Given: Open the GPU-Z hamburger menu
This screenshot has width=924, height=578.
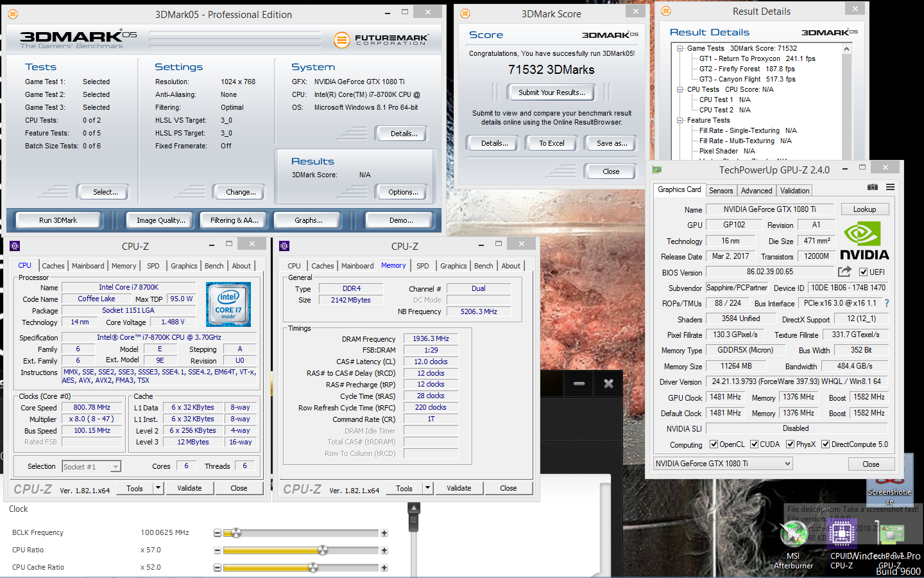Looking at the screenshot, I should click(890, 187).
